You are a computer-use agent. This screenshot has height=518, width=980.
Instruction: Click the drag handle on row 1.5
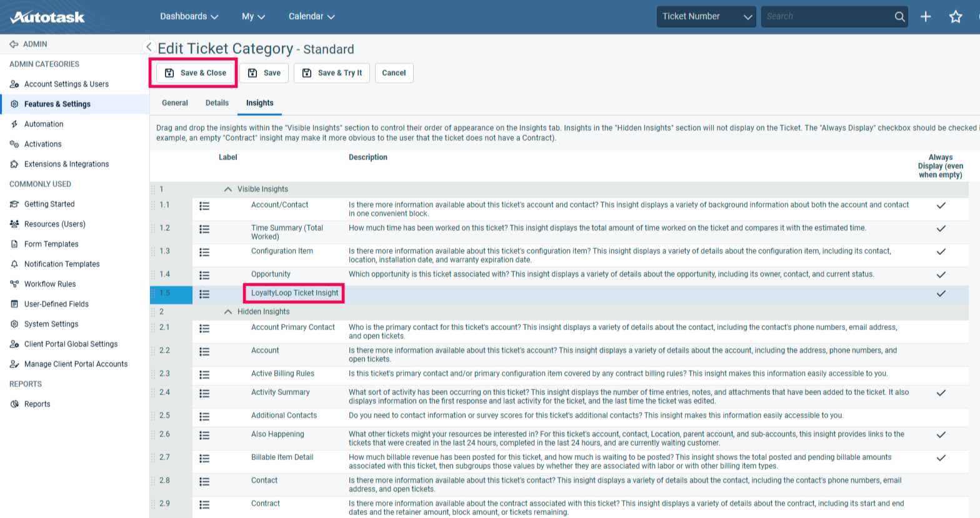154,294
